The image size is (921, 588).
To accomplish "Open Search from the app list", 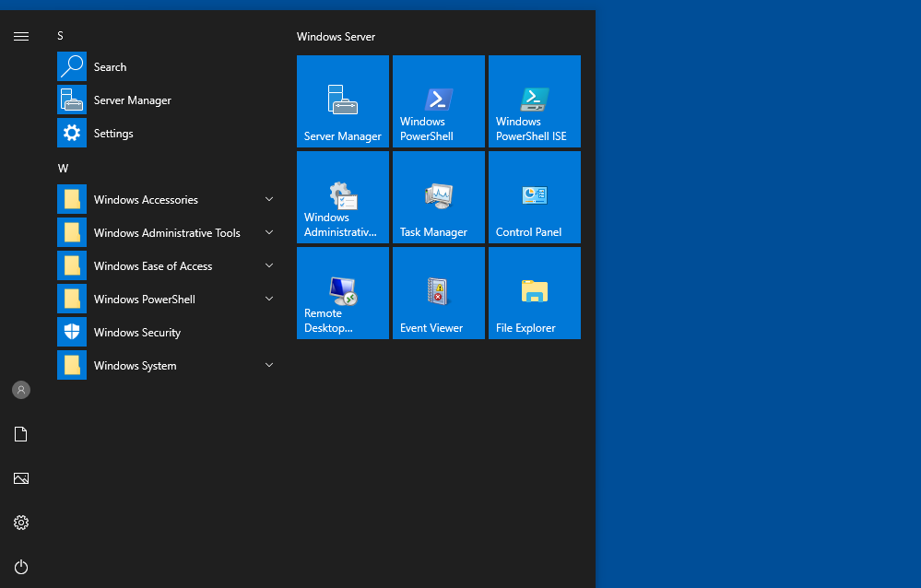I will pyautogui.click(x=166, y=66).
